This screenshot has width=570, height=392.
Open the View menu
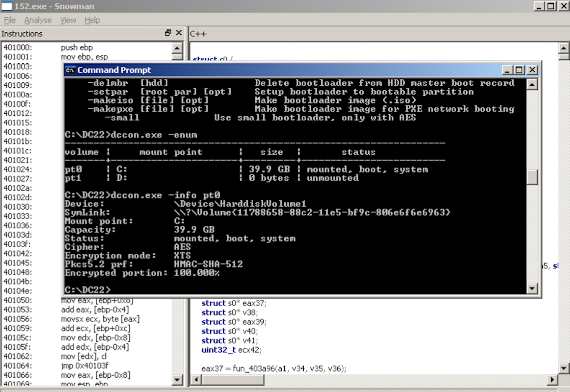click(x=68, y=20)
